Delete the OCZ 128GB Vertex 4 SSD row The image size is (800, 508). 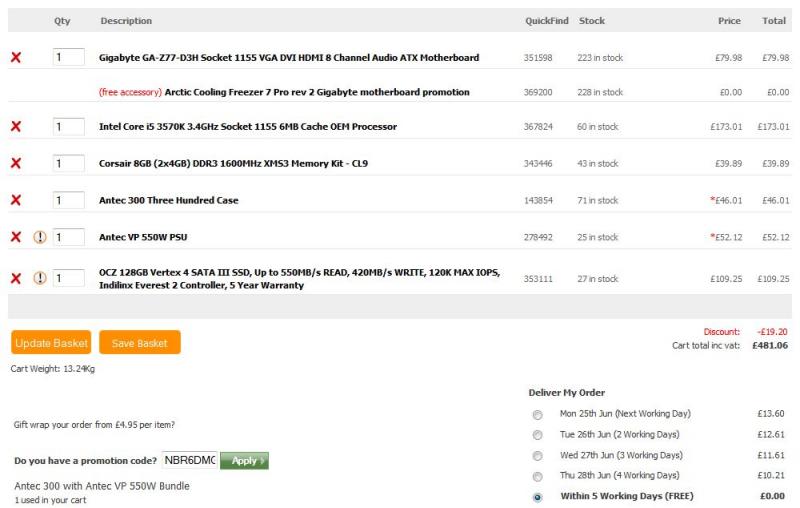16,278
